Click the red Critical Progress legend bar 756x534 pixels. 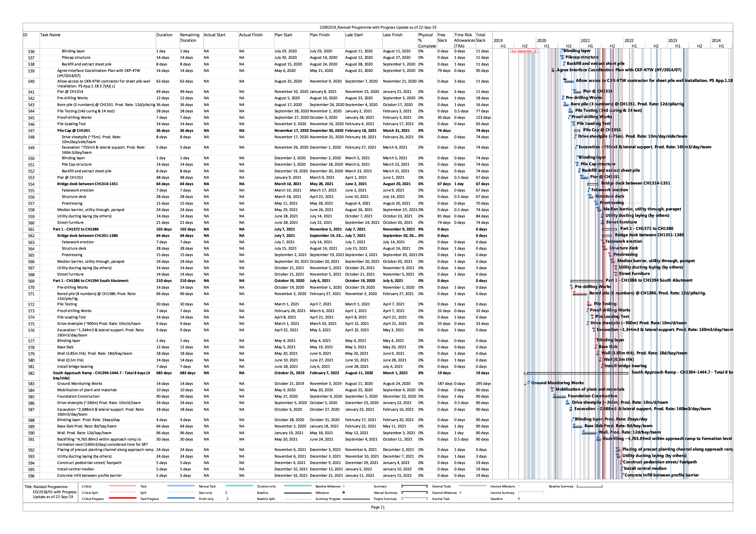coord(122,498)
